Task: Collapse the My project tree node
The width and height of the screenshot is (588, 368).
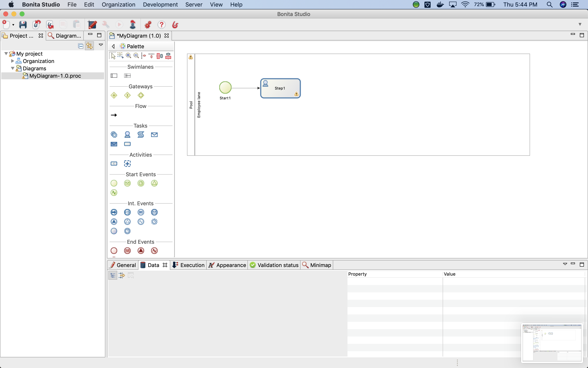Action: (6, 53)
